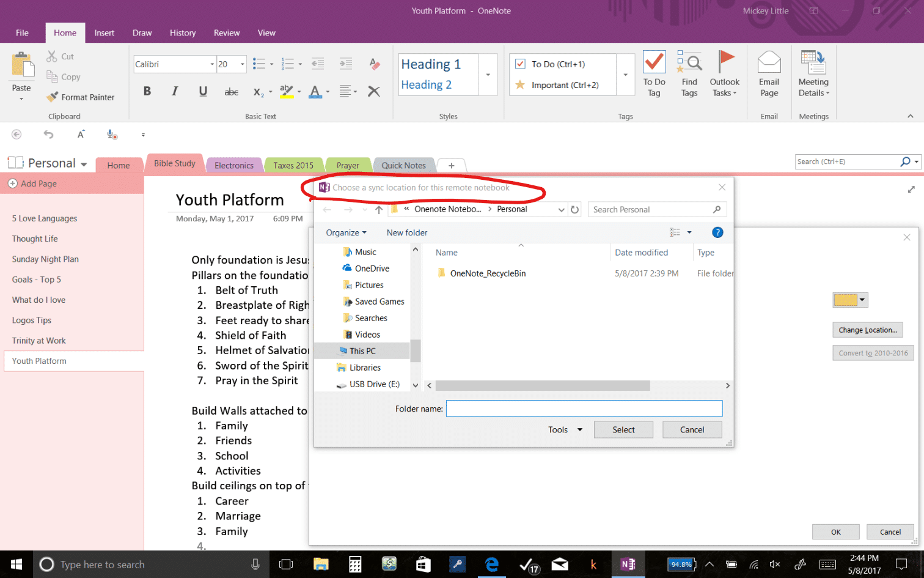Click the Folder name input field
924x578 pixels.
[x=584, y=409]
